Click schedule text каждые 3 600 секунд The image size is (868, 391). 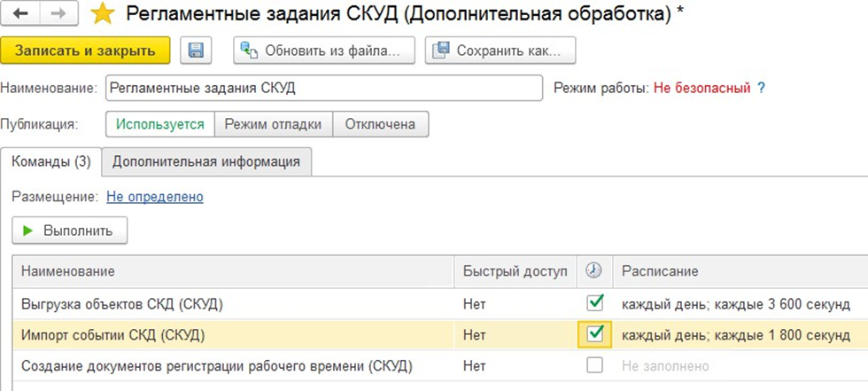pos(735,304)
